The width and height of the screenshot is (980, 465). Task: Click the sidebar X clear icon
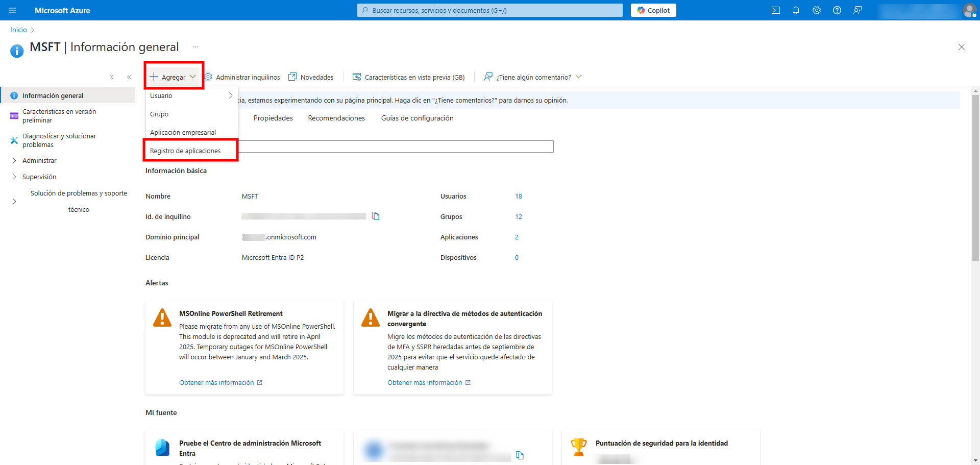click(112, 77)
